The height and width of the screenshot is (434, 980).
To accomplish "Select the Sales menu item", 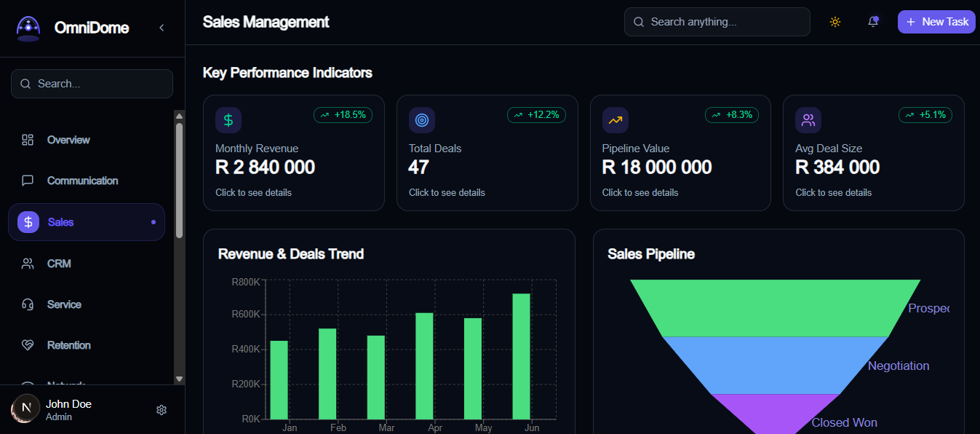I will pyautogui.click(x=87, y=222).
